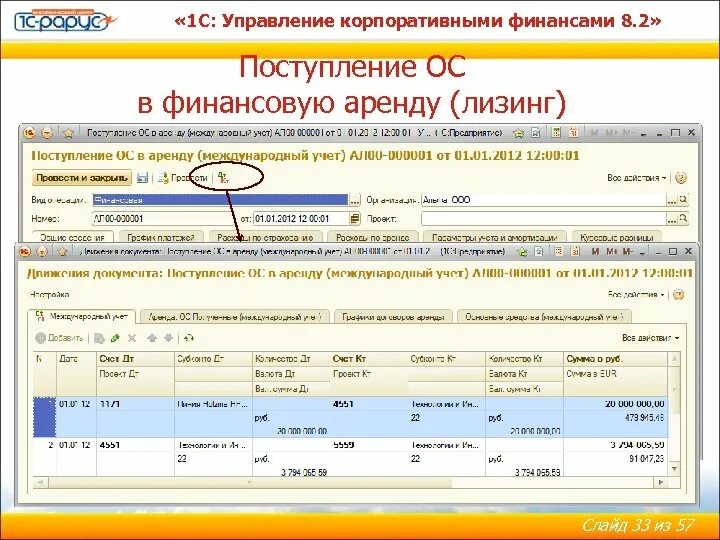Switch to the 'Курсовые разницы' tab

[617, 237]
